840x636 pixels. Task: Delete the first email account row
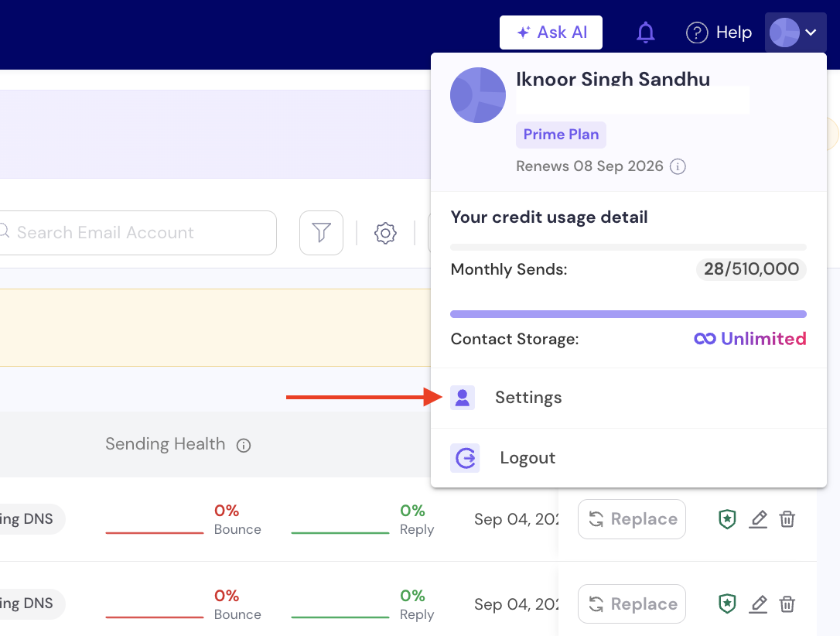(787, 518)
